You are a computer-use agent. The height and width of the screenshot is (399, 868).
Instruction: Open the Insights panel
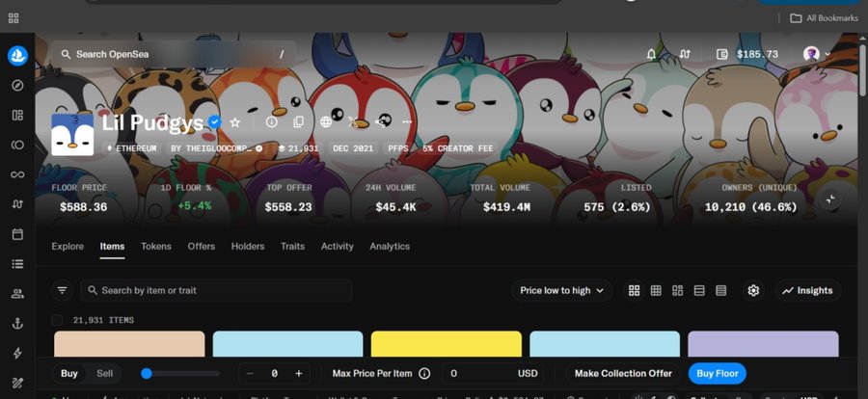click(x=807, y=290)
